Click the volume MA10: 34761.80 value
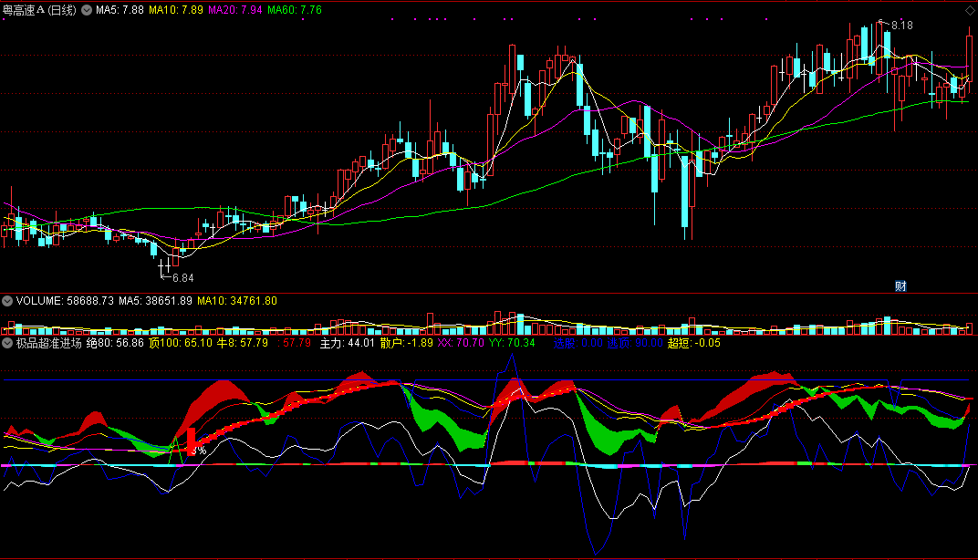This screenshot has height=560, width=978. coord(237,301)
